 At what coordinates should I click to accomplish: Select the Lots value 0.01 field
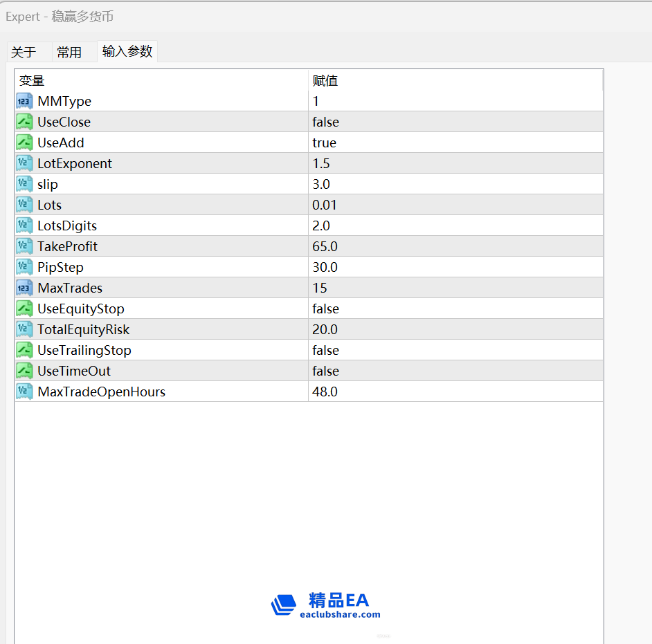pyautogui.click(x=325, y=205)
